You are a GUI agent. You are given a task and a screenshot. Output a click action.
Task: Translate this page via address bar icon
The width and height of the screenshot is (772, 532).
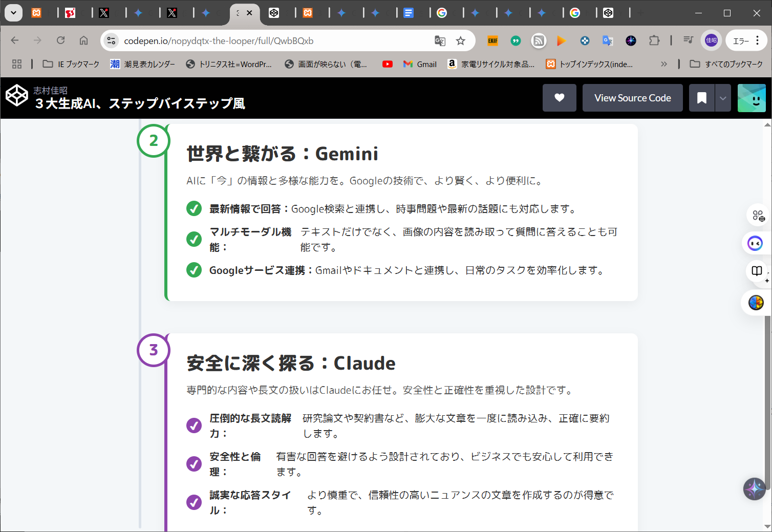(x=440, y=41)
